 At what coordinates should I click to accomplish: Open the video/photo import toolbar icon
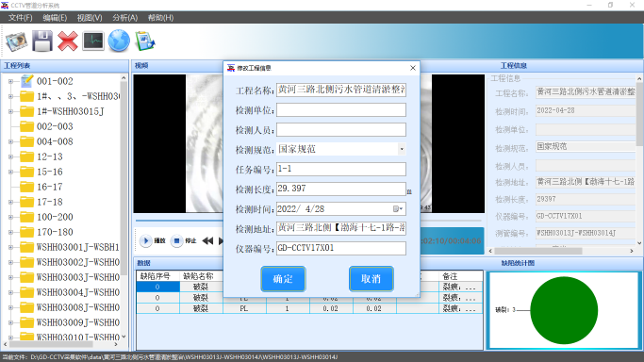16,41
